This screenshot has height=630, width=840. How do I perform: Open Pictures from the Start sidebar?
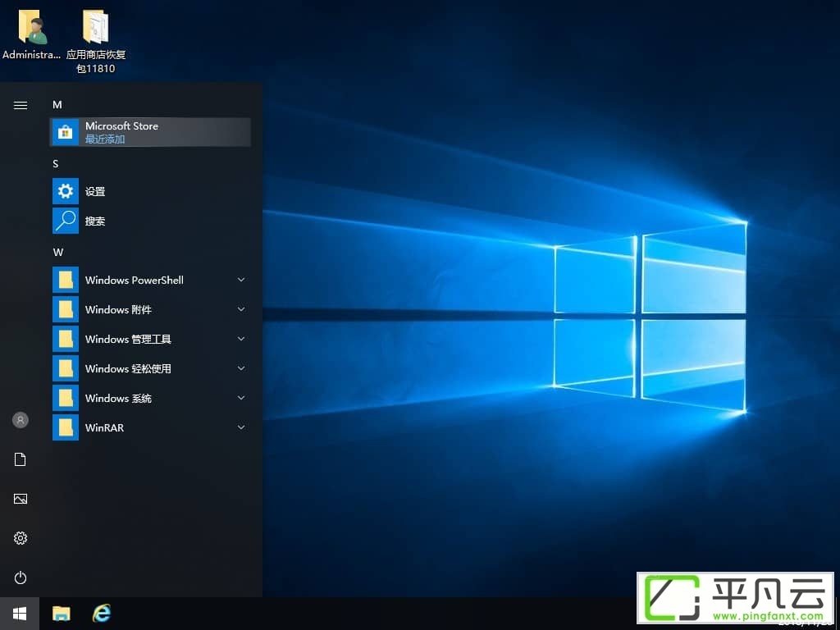pos(21,499)
